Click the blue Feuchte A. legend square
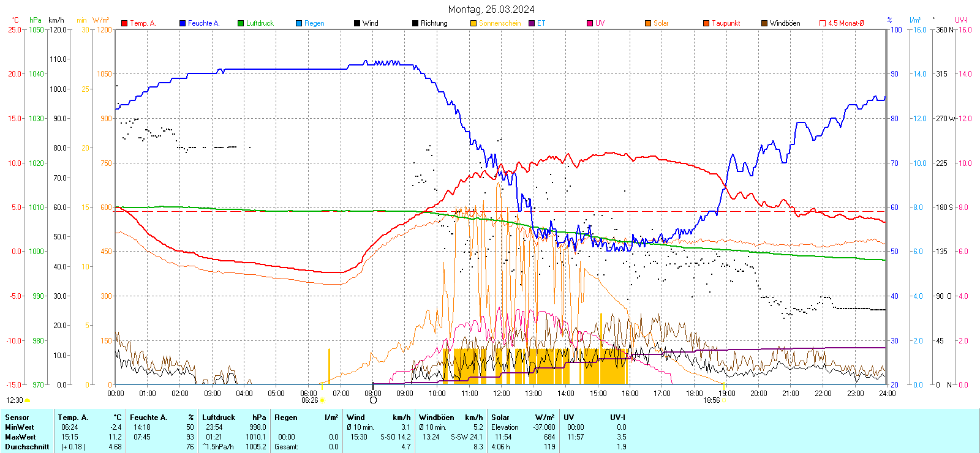Viewport: 980px width, 453px height. tap(183, 23)
